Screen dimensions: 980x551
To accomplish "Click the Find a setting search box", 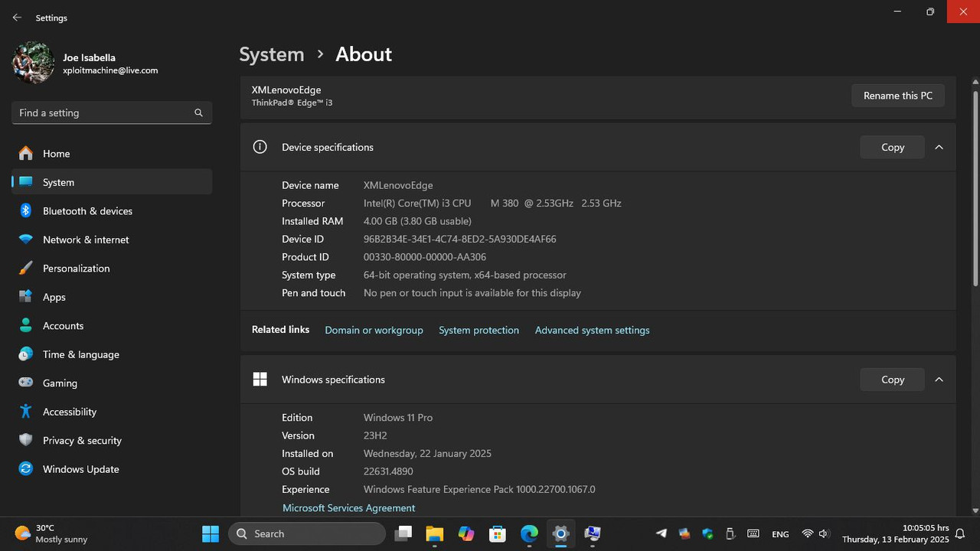I will pyautogui.click(x=103, y=112).
